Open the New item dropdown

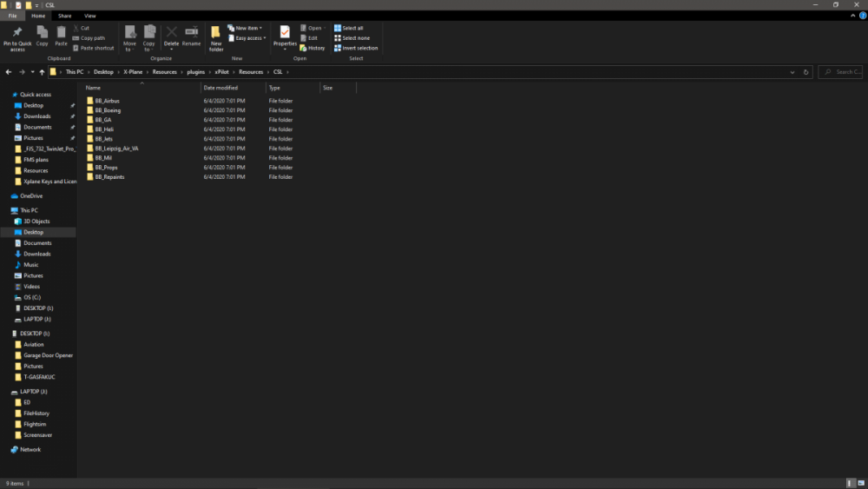245,28
